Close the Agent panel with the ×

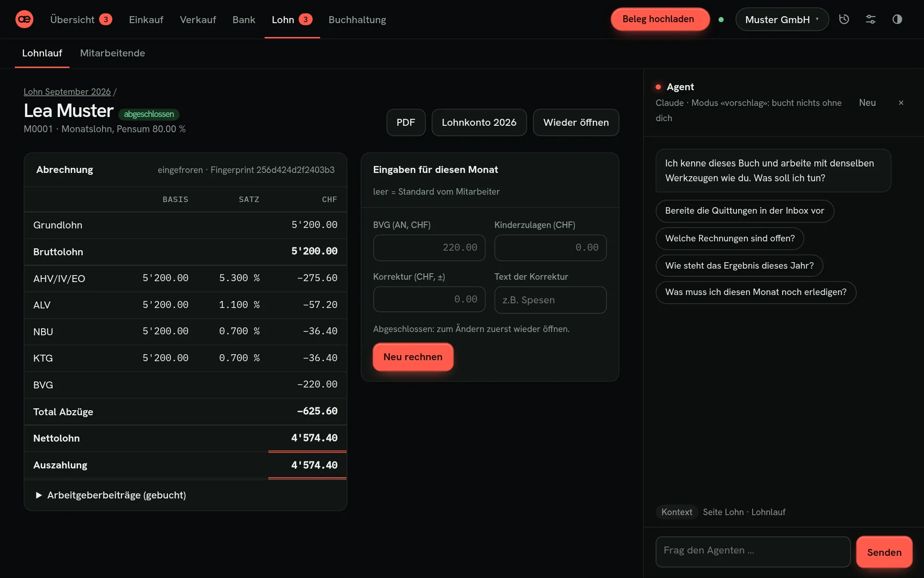pos(901,103)
